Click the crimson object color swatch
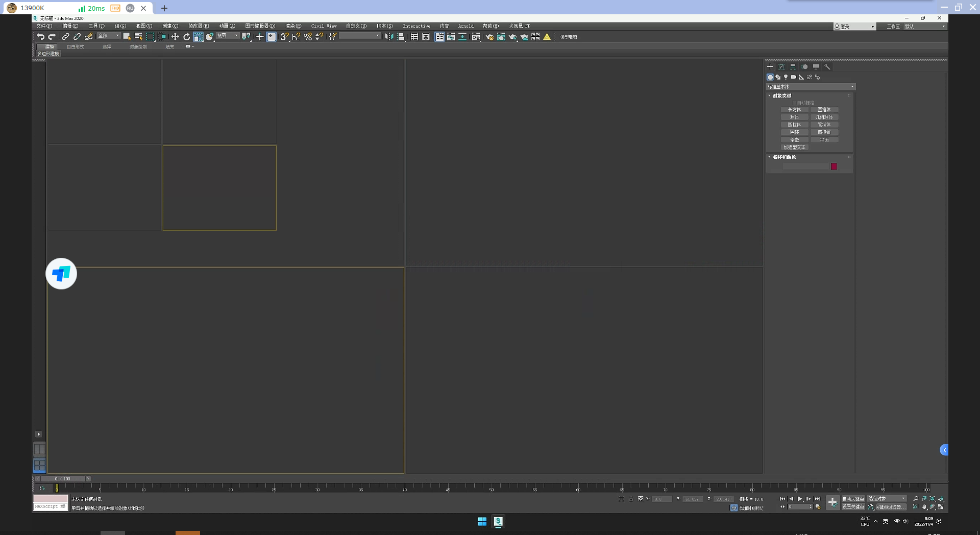 coord(834,166)
